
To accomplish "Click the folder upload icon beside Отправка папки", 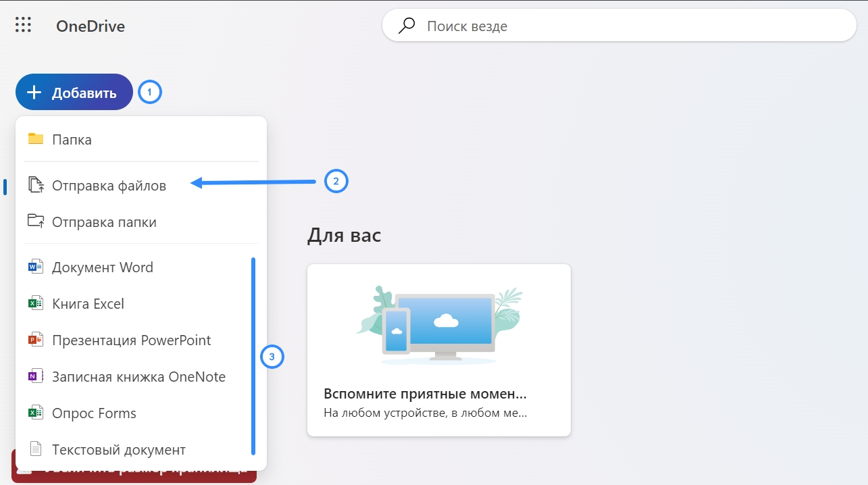I will [36, 221].
